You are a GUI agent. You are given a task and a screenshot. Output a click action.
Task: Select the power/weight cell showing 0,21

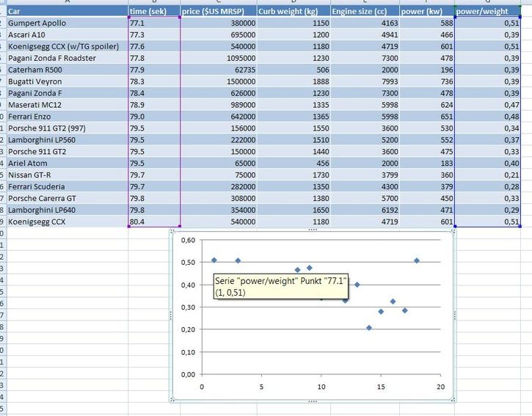(x=488, y=175)
